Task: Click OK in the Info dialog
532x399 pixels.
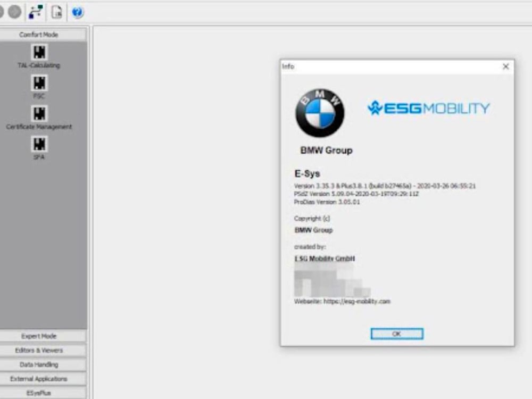Action: (x=397, y=334)
